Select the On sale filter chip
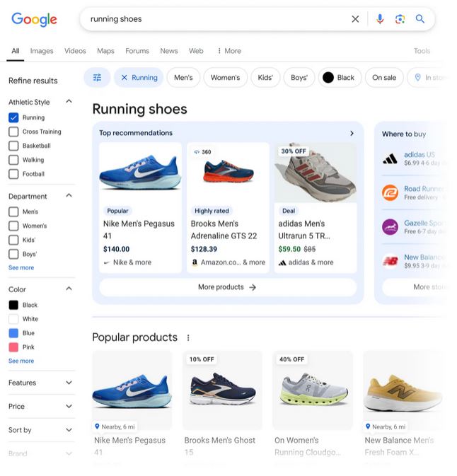 384,78
